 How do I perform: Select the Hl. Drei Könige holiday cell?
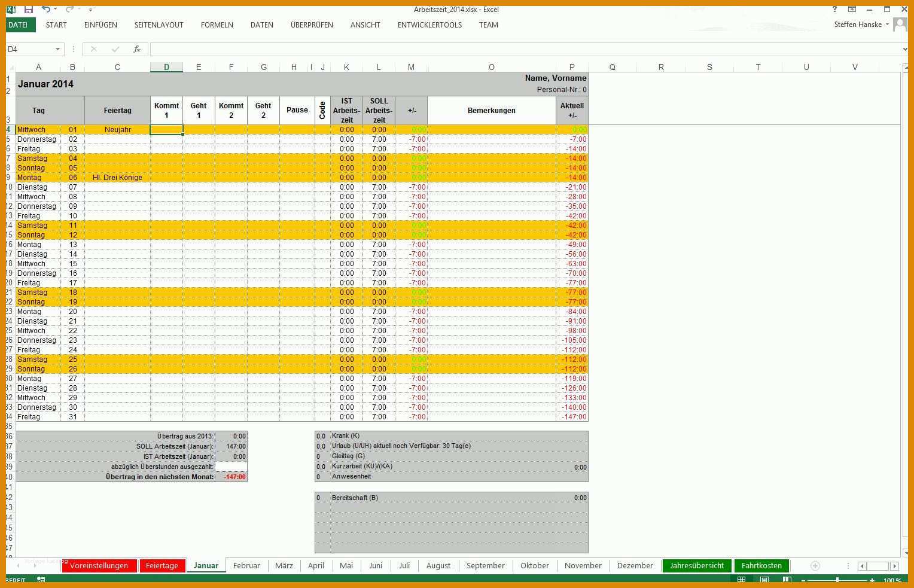tap(117, 178)
